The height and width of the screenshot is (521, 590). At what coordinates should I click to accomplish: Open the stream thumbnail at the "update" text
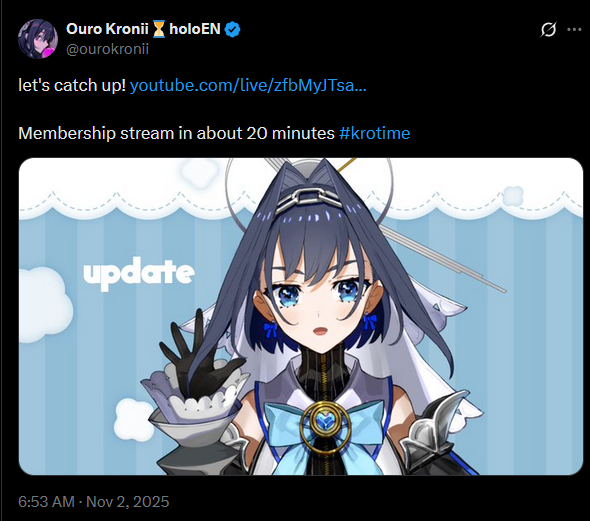139,273
